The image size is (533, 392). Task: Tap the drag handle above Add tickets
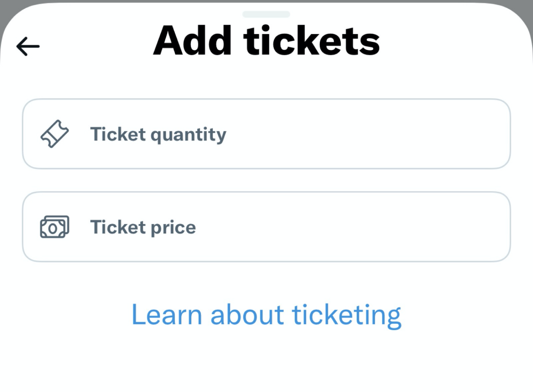tap(266, 14)
